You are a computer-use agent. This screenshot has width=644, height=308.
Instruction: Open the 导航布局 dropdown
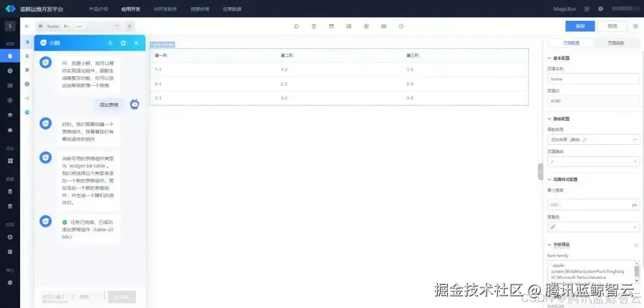pyautogui.click(x=593, y=139)
